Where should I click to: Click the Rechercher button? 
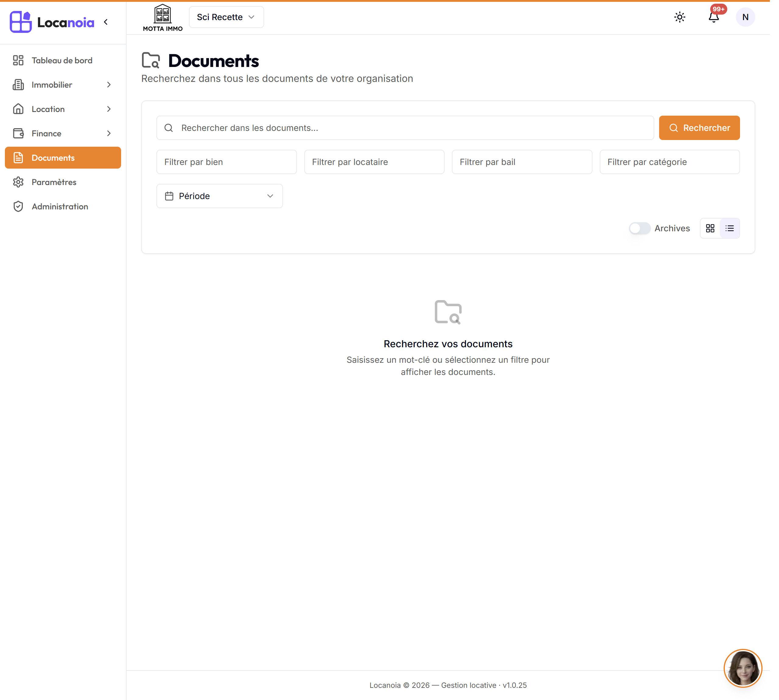[699, 128]
